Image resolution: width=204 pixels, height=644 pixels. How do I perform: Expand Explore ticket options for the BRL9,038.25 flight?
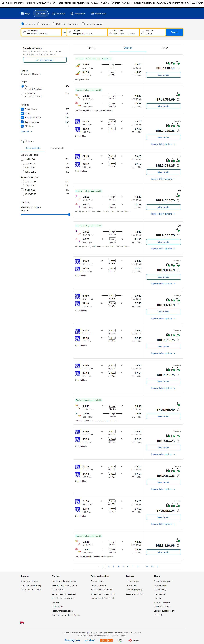tap(163, 144)
